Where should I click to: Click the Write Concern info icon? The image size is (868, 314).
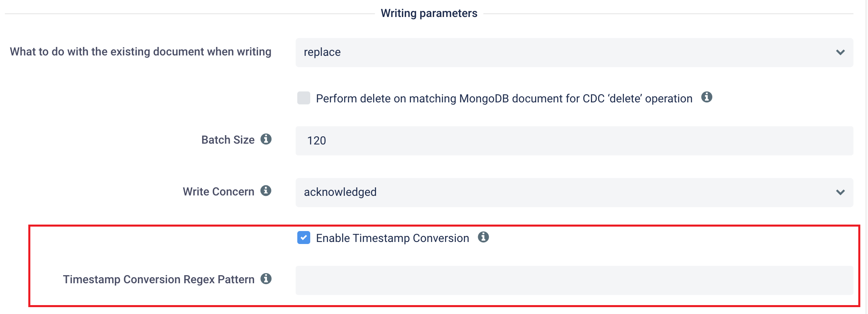tap(266, 191)
